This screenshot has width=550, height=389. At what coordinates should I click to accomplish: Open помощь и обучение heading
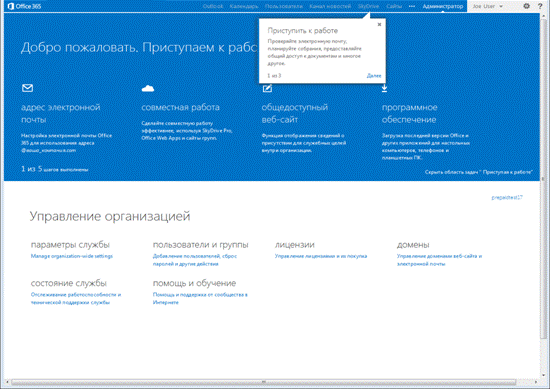(x=194, y=283)
